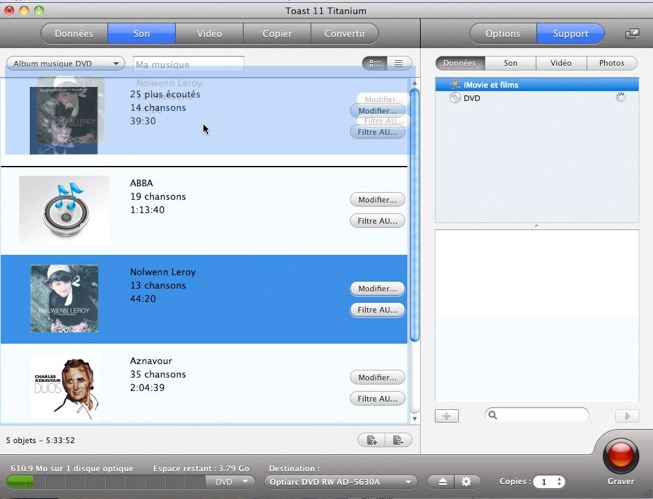653x499 pixels.
Task: Select the Son main tab
Action: point(142,33)
